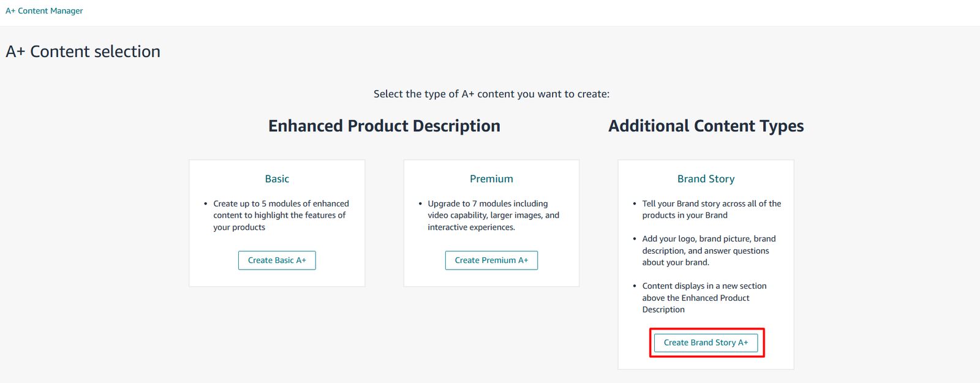Click the Create Basic A+ button
Image resolution: width=980 pixels, height=383 pixels.
pyautogui.click(x=277, y=260)
